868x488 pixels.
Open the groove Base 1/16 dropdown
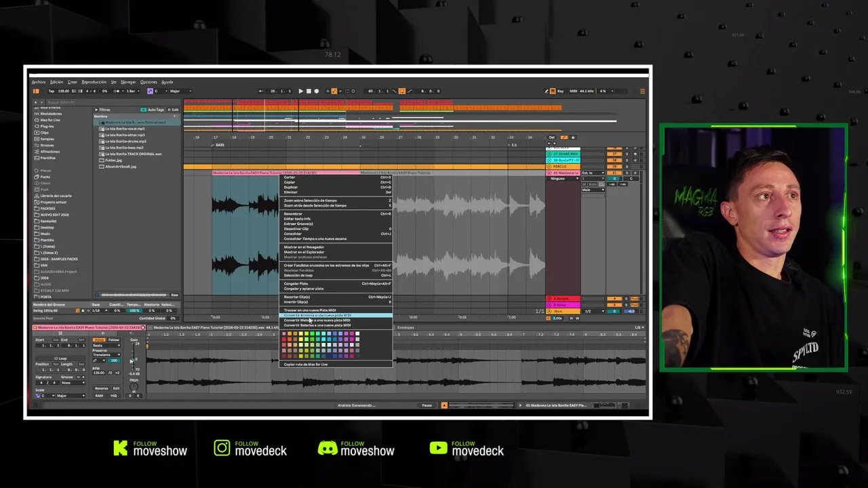click(x=100, y=310)
